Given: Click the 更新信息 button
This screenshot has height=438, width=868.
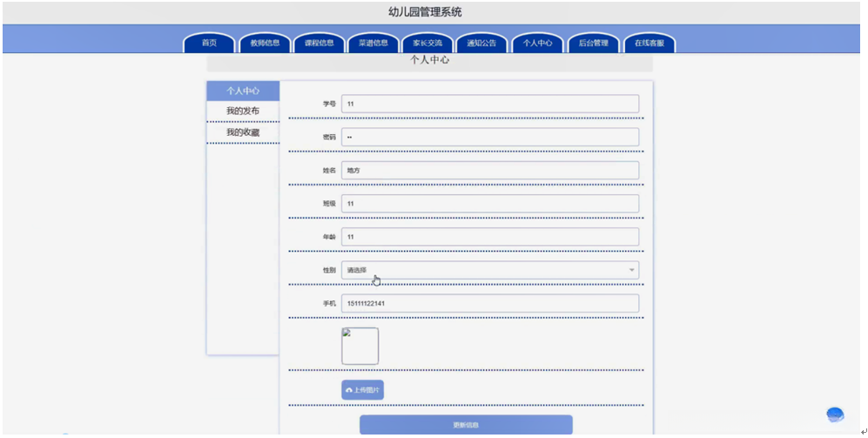Looking at the screenshot, I should click(466, 425).
